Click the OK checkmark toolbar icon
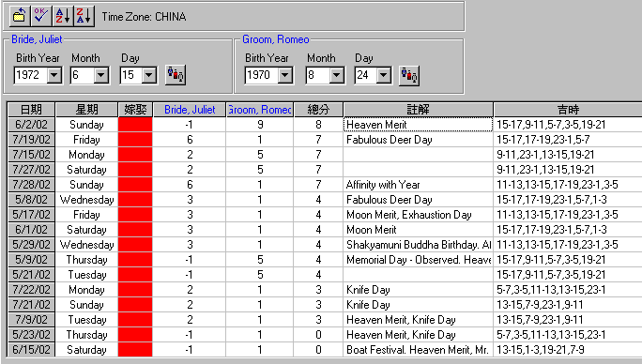The height and width of the screenshot is (364, 642). tap(41, 16)
